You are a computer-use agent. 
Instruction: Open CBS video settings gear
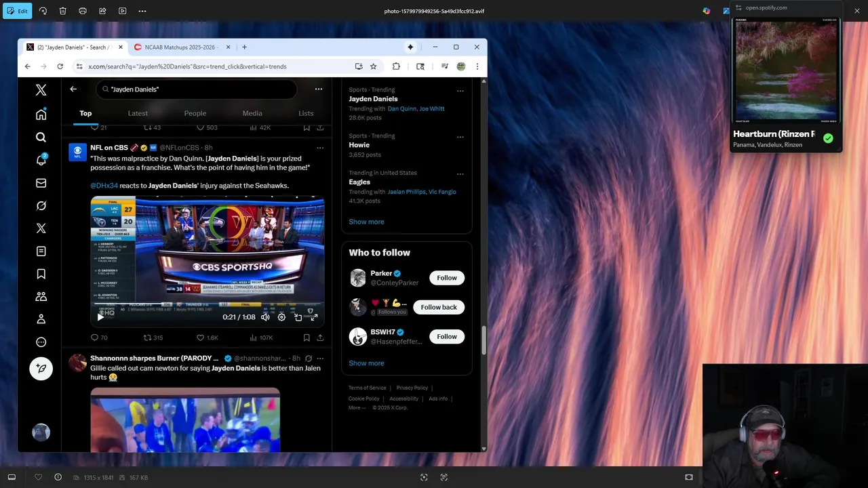click(281, 317)
